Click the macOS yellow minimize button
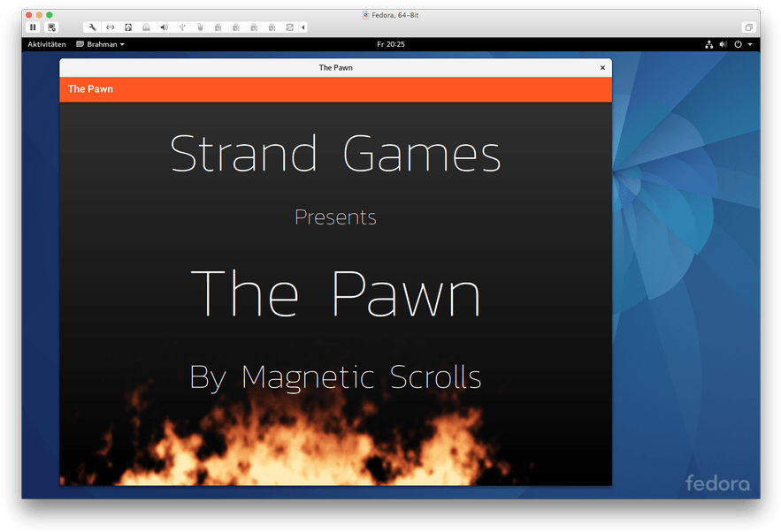Screen dimensions: 781x532 pyautogui.click(x=39, y=15)
